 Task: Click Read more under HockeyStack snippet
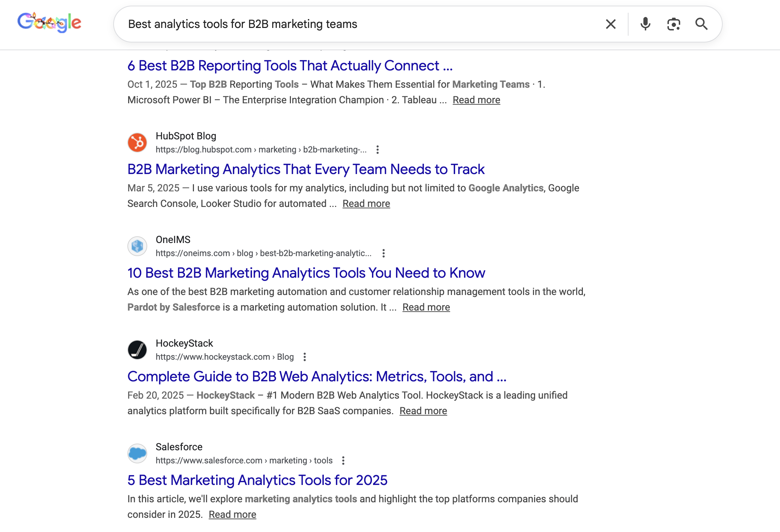point(423,411)
